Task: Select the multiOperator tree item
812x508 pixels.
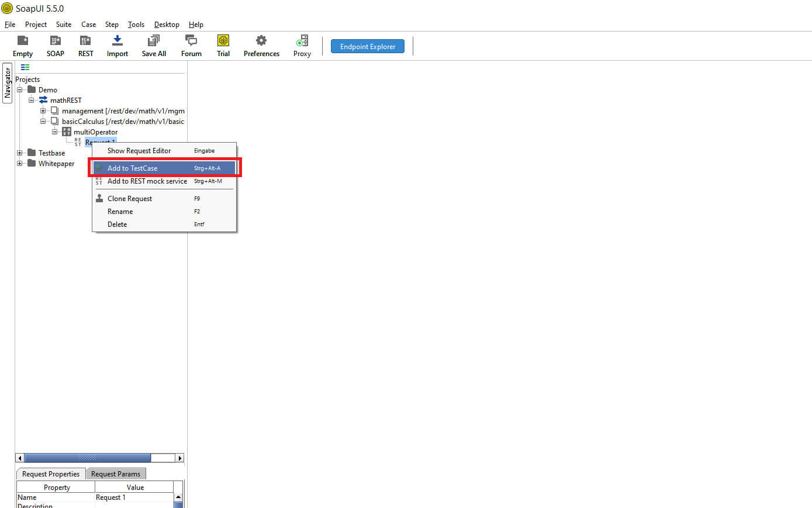Action: 95,132
